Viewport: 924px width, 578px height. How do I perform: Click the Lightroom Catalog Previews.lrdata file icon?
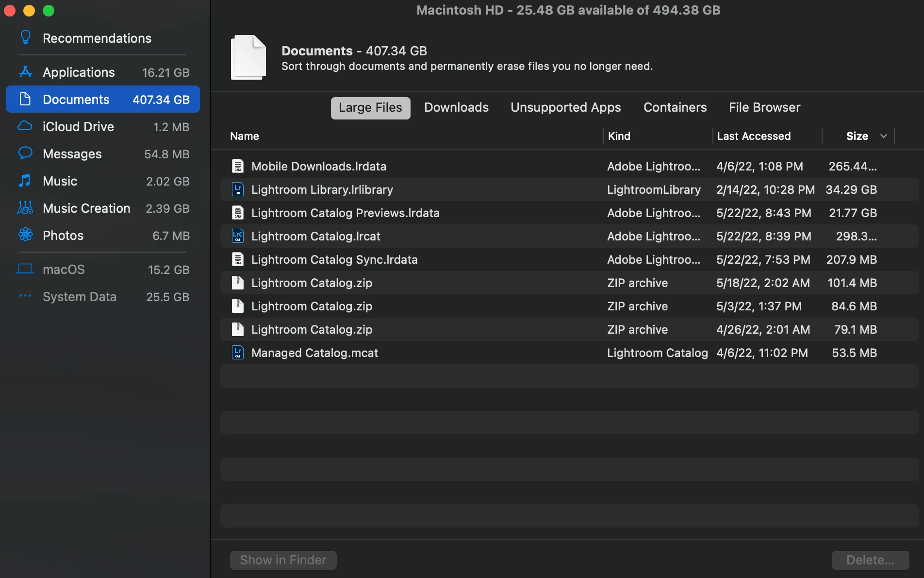click(x=238, y=213)
